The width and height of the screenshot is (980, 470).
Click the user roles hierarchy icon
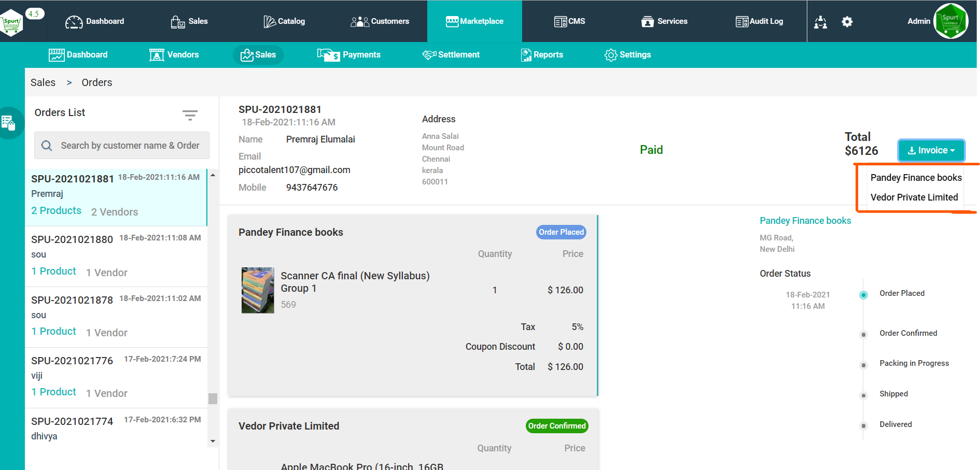point(820,22)
